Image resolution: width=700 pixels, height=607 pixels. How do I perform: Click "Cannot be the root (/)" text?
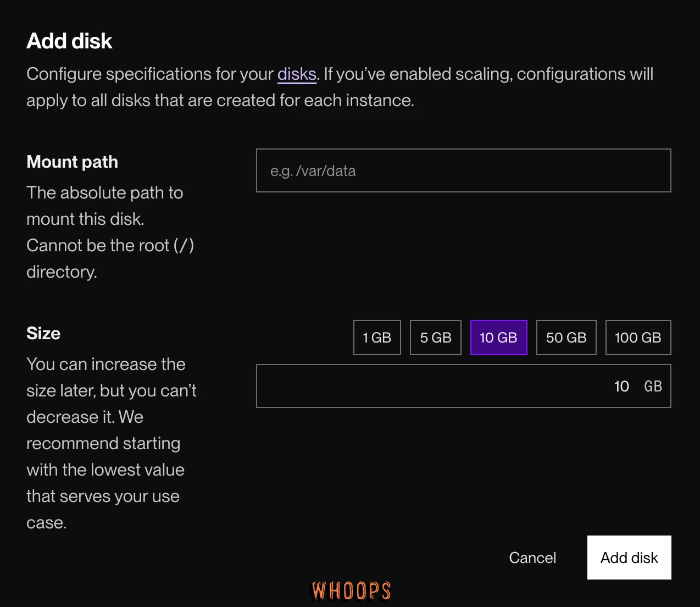(x=110, y=245)
